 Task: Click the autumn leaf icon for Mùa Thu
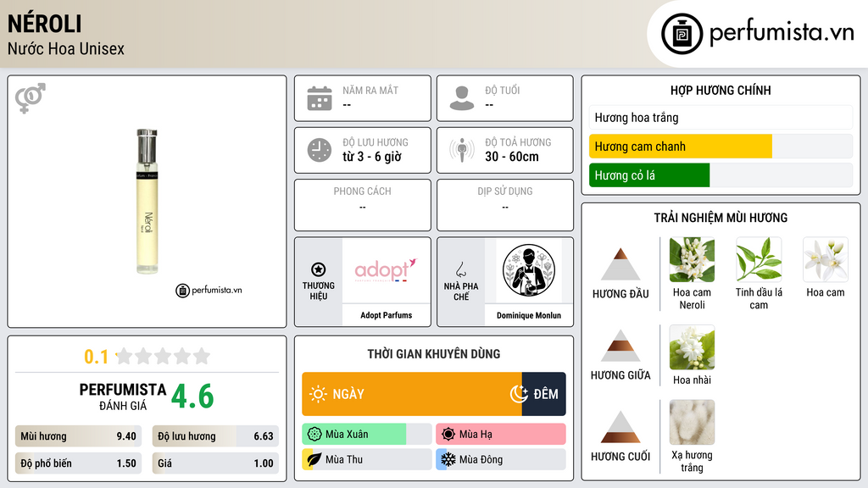314,459
